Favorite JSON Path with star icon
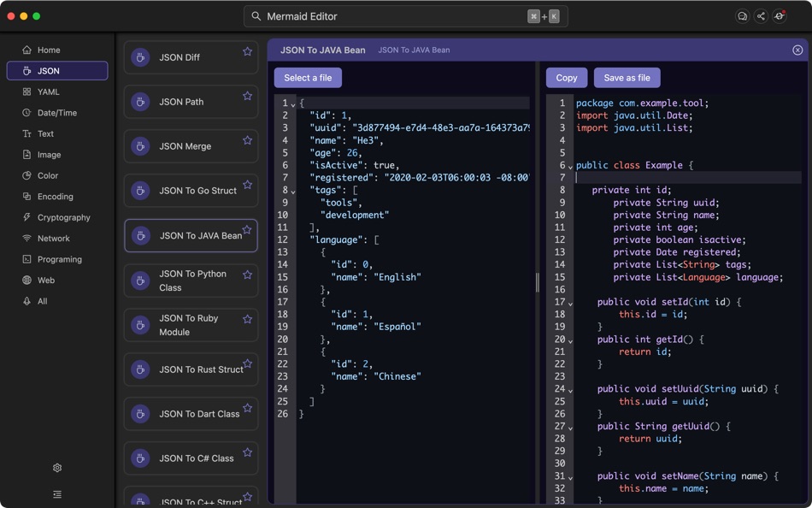Screen dimensions: 812x508 point(248,96)
